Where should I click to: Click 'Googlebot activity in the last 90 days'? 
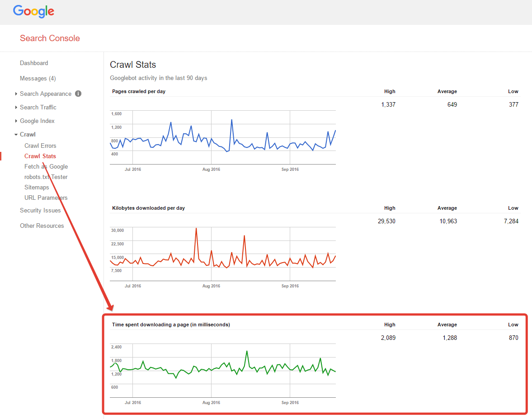pyautogui.click(x=159, y=78)
